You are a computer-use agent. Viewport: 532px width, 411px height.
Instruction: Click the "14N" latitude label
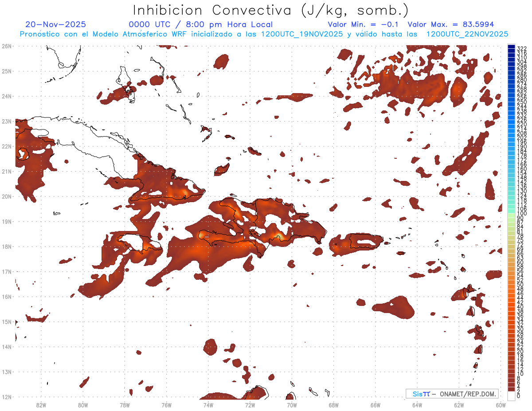[x=7, y=347]
